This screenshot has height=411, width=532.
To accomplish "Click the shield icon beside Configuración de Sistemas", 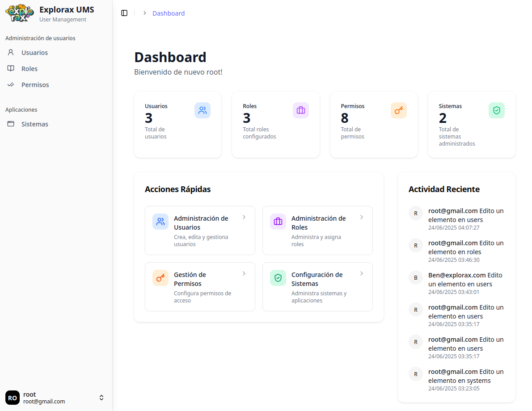I will coord(278,278).
